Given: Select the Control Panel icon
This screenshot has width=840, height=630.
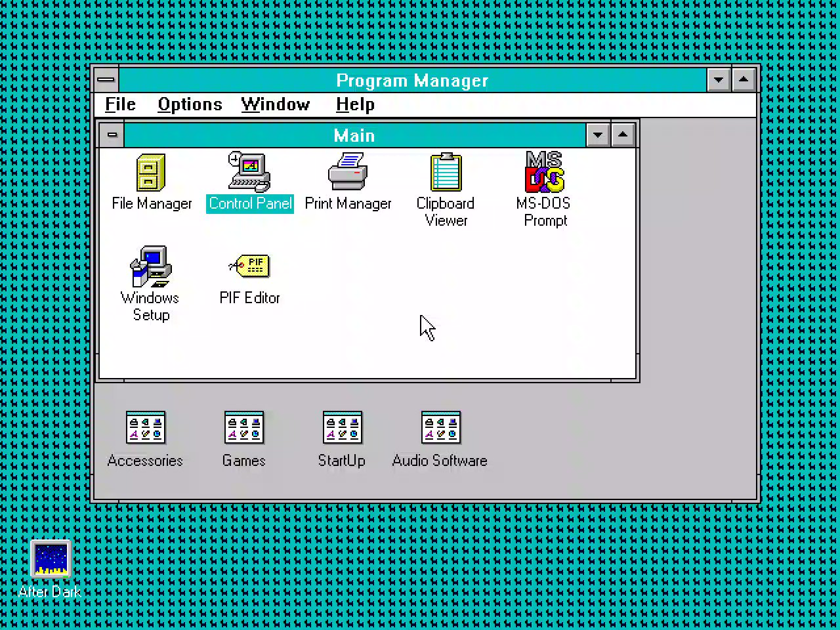Looking at the screenshot, I should [249, 172].
